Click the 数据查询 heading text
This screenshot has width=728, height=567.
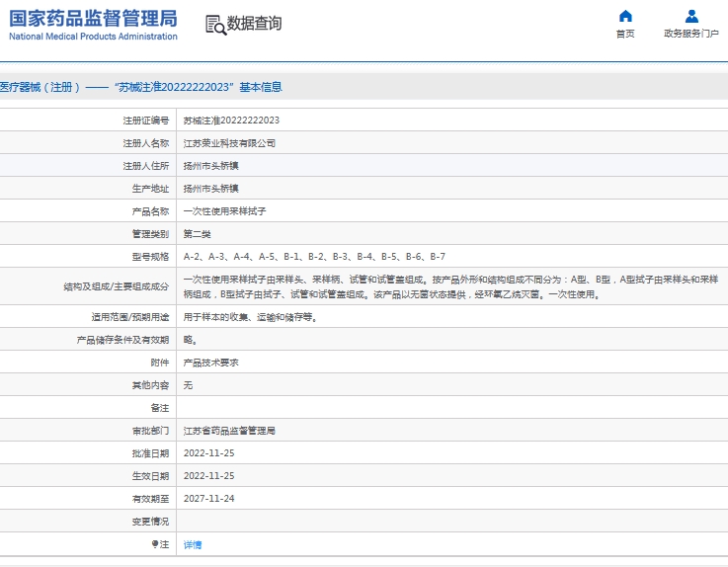(x=254, y=24)
